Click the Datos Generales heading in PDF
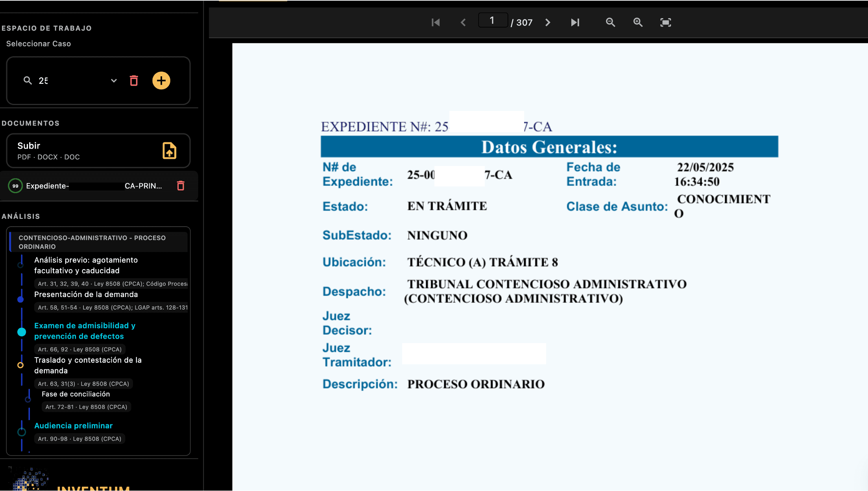The image size is (868, 491). [549, 147]
